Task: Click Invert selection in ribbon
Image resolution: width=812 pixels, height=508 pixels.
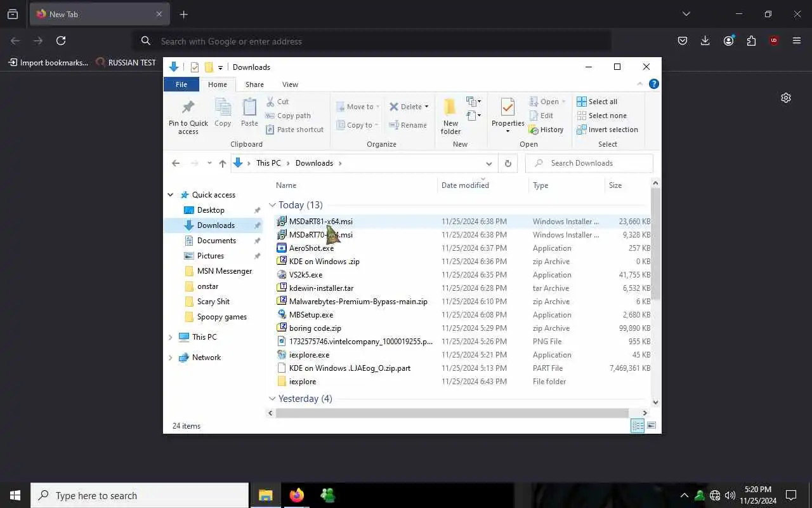Action: pos(607,130)
